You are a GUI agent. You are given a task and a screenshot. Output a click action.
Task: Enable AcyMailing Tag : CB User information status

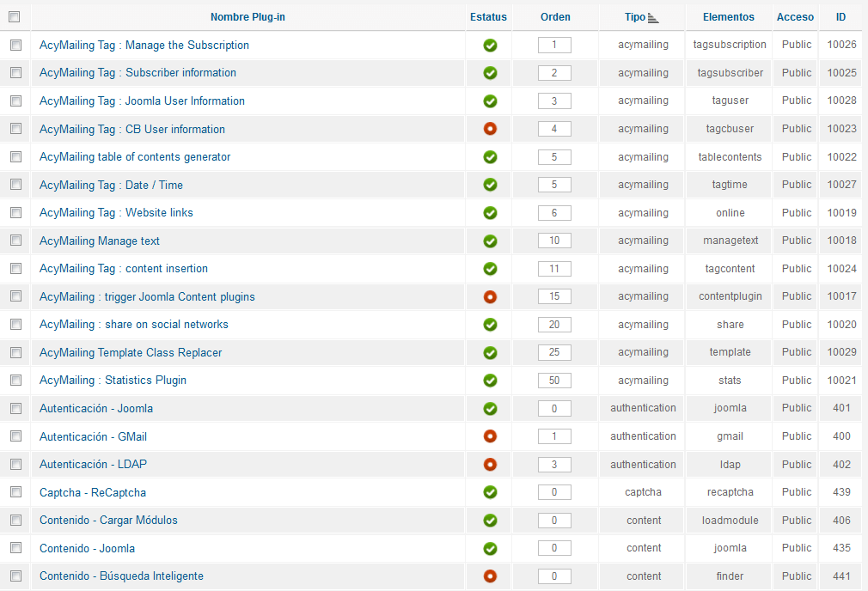pos(490,129)
